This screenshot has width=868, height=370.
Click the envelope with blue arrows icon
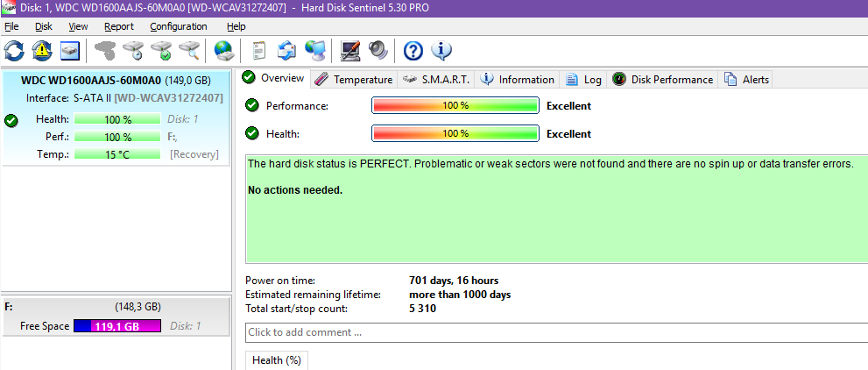pyautogui.click(x=286, y=51)
